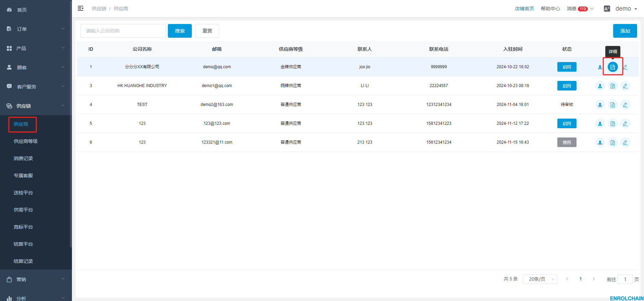The width and height of the screenshot is (644, 301).
Task: Open 结算记录 submenu item
Action: 23,261
